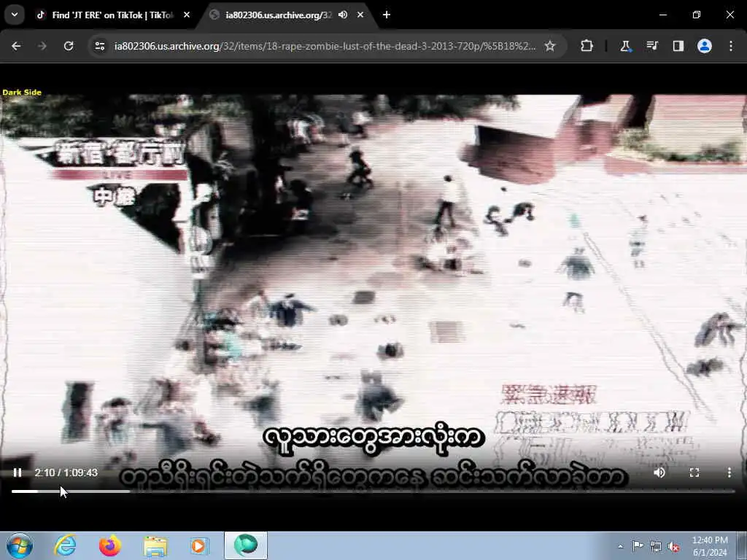Open the video player more options
Viewport: 747px width, 560px height.
(729, 472)
